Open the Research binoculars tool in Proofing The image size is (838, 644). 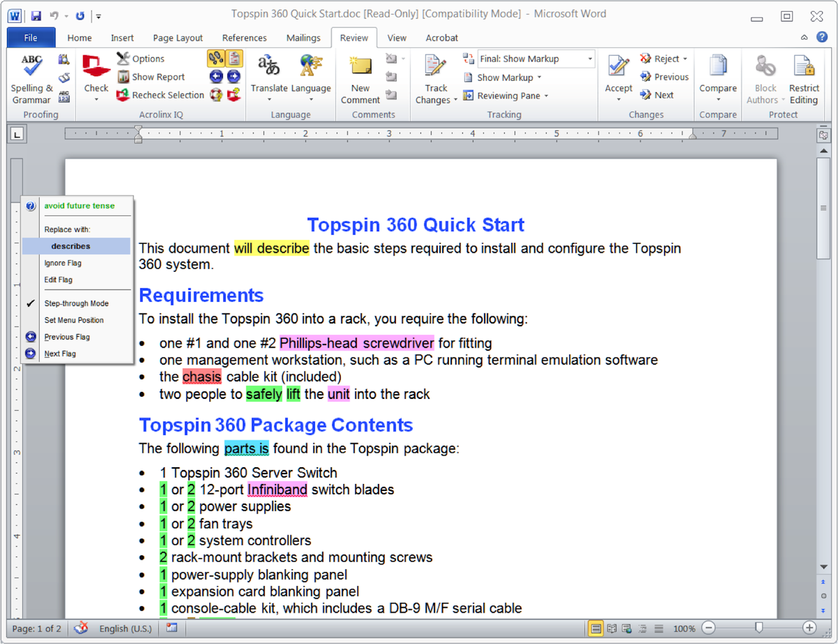[x=64, y=59]
